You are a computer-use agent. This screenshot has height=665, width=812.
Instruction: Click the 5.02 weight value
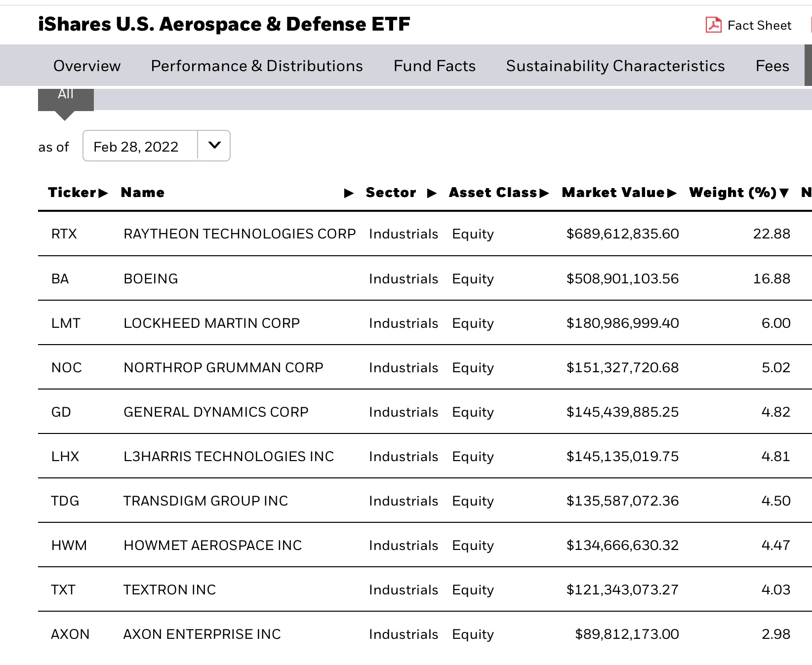point(776,367)
